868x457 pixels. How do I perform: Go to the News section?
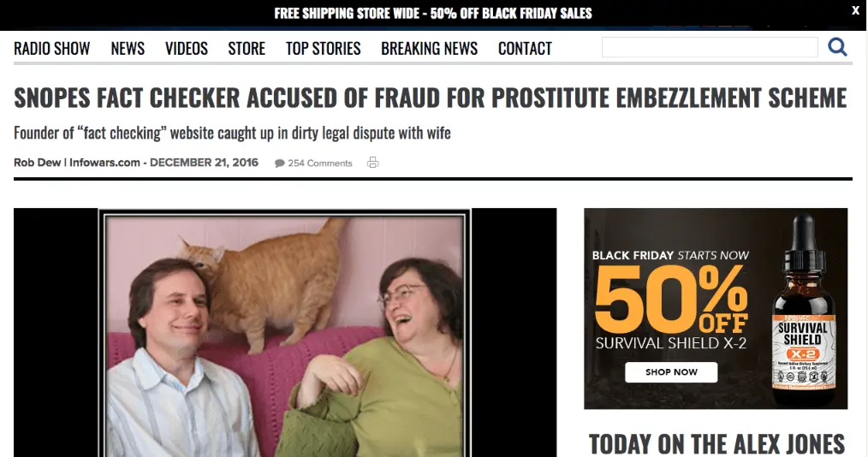coord(128,49)
